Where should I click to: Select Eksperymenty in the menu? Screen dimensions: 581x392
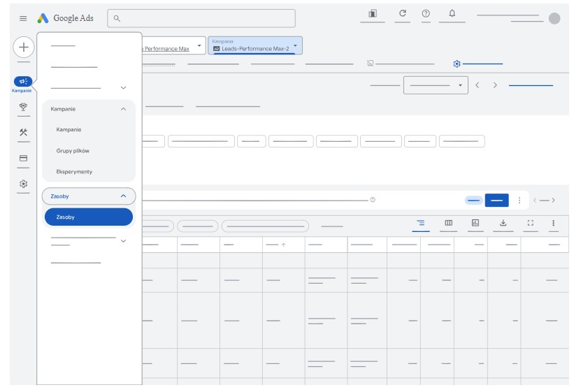coord(74,172)
